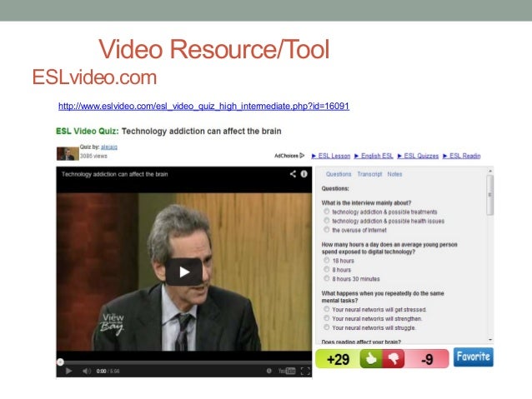Click the scrollbar up arrow in questions panel

(x=490, y=171)
